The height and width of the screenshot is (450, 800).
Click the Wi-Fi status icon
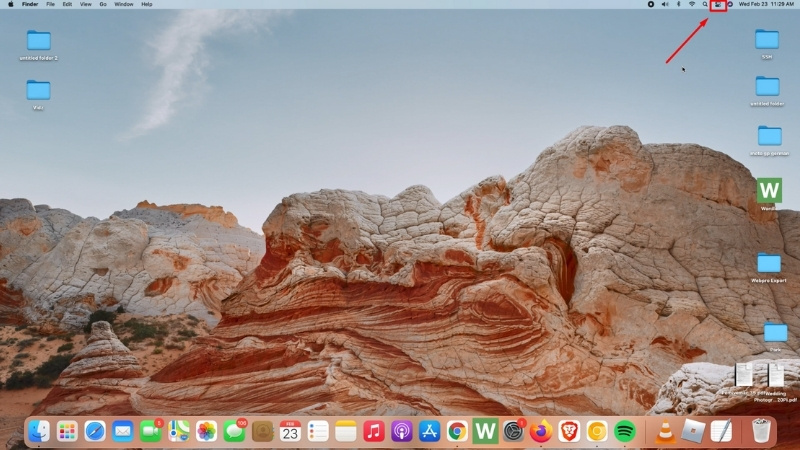tap(692, 4)
